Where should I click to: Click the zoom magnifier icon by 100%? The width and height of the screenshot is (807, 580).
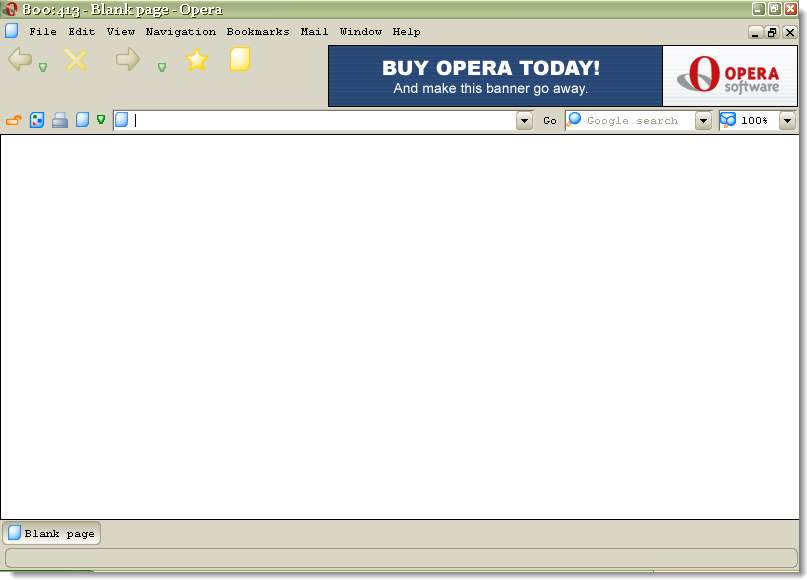coord(728,120)
